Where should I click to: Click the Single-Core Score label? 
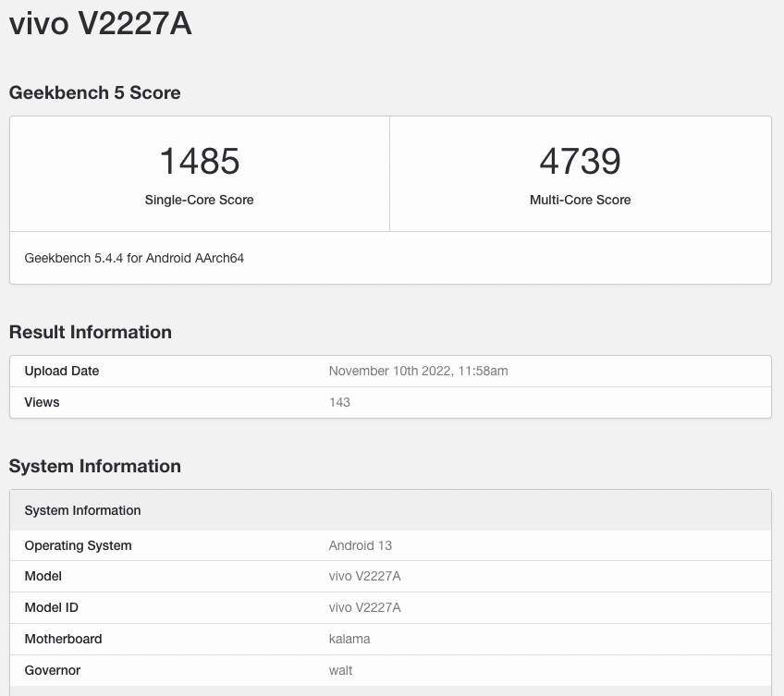click(199, 200)
